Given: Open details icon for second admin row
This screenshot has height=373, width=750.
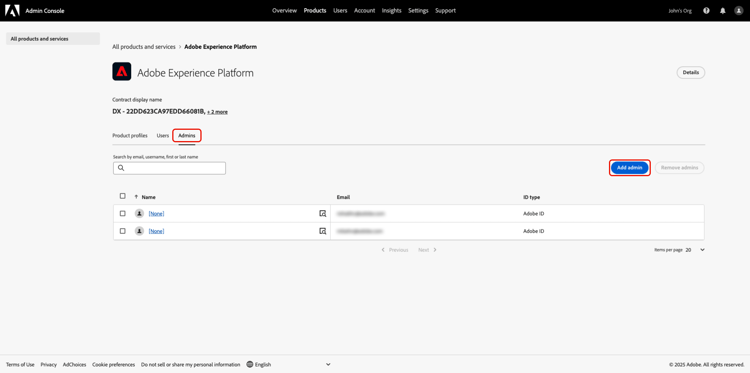Looking at the screenshot, I should click(322, 231).
